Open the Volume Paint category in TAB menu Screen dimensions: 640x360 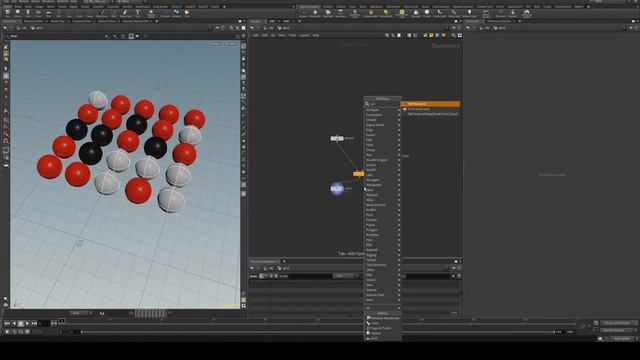point(382,295)
